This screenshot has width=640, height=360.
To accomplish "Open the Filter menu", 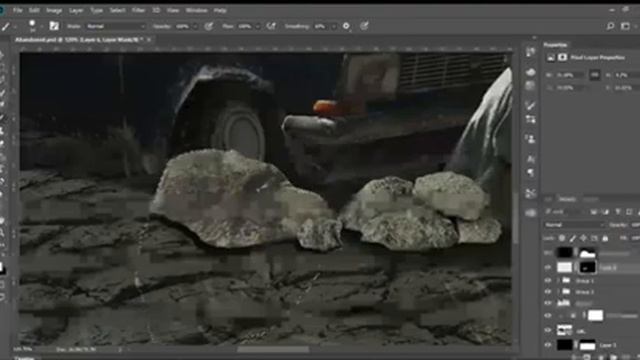I will [x=138, y=10].
